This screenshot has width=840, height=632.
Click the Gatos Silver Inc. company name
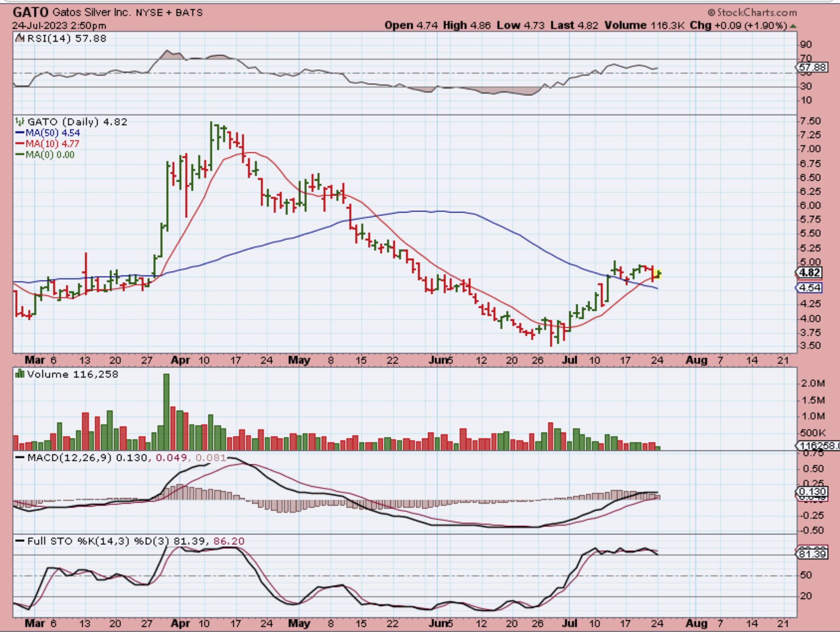pyautogui.click(x=92, y=12)
